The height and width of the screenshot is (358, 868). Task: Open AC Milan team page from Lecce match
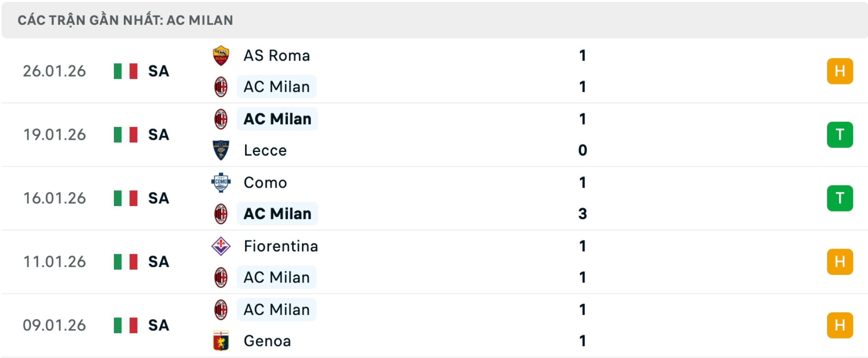coord(277,119)
